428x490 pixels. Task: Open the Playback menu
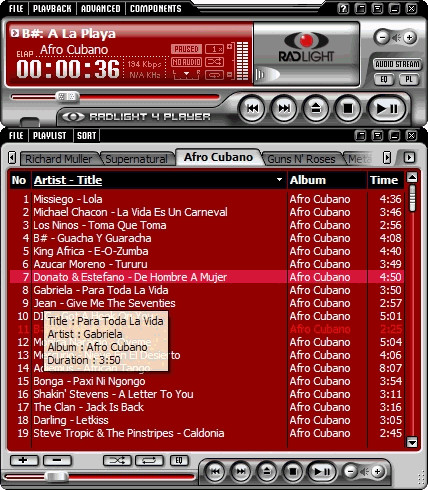click(52, 8)
